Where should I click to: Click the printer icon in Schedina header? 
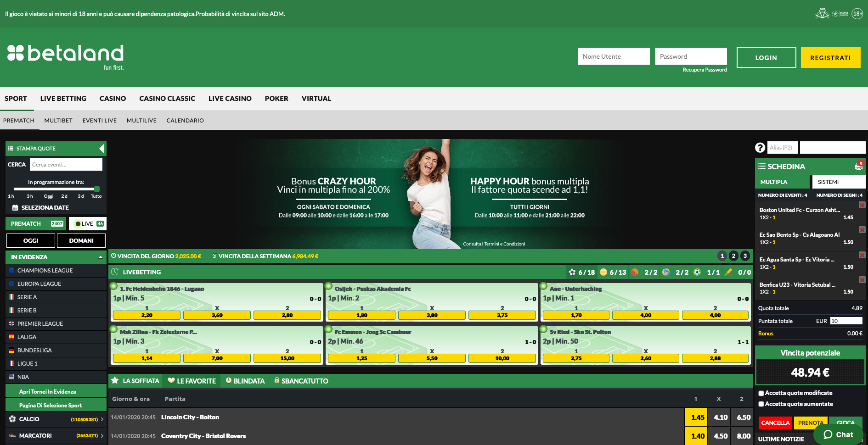[858, 167]
